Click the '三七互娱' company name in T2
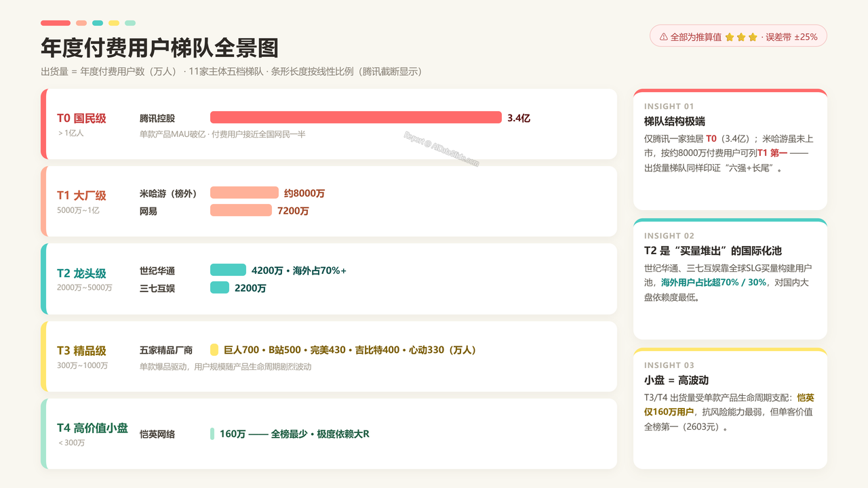Screen dimensions: 868x488 pos(157,288)
